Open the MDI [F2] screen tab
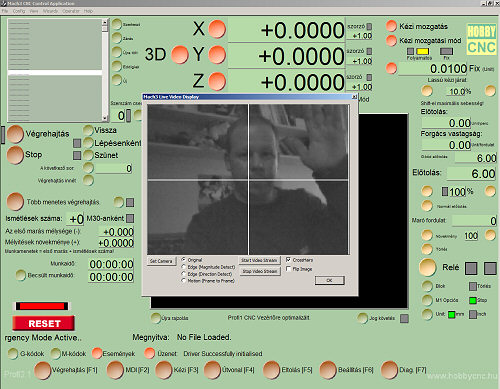 point(115,370)
